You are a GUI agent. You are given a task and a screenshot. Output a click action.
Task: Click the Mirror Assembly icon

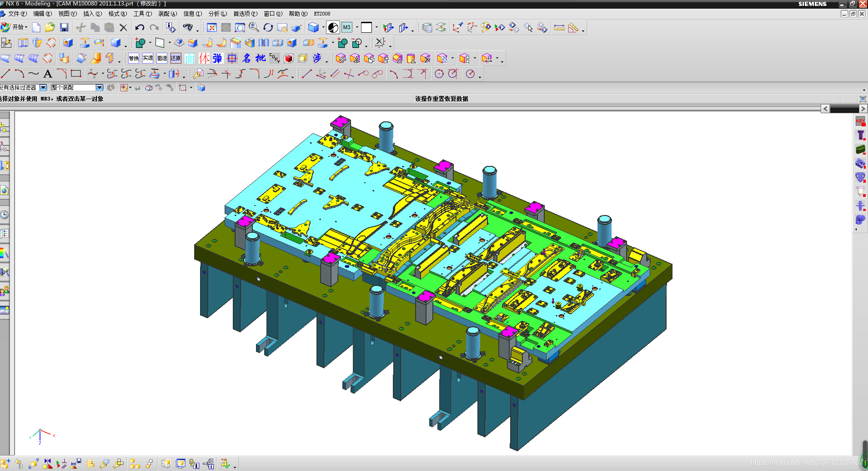pos(48,463)
